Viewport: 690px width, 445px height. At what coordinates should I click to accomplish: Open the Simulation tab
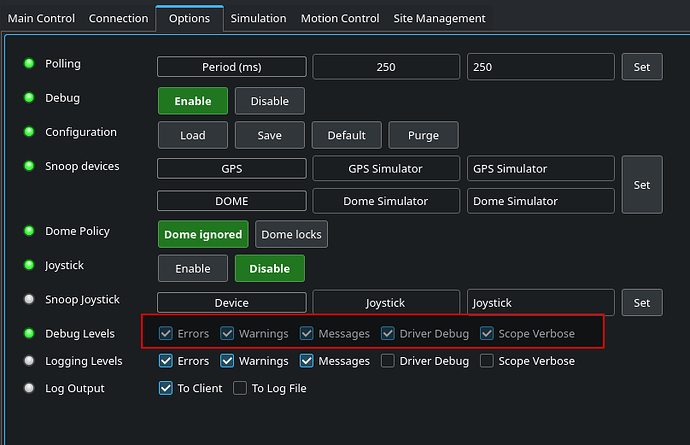[x=258, y=18]
